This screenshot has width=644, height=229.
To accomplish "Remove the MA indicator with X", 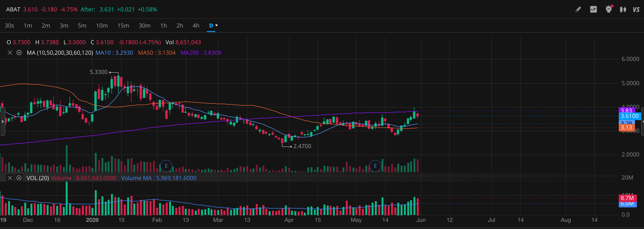I will click(10, 53).
